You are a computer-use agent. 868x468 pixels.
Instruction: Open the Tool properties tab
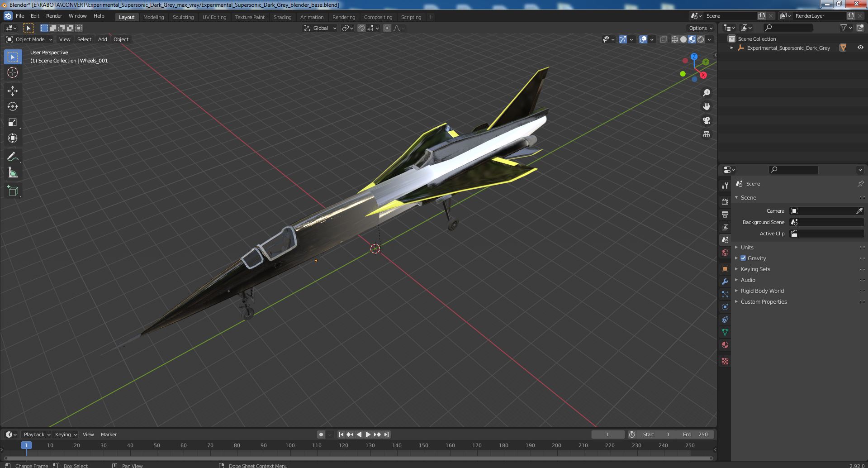pyautogui.click(x=725, y=185)
